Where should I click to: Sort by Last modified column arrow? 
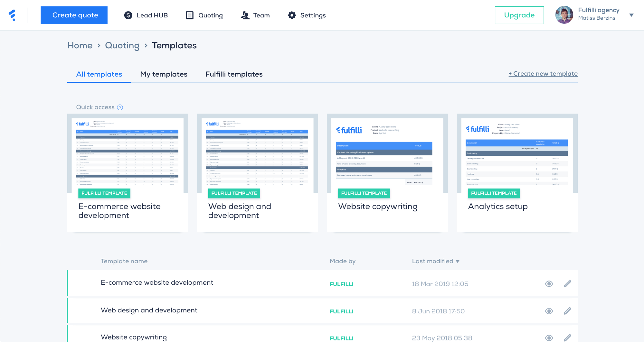pyautogui.click(x=458, y=262)
